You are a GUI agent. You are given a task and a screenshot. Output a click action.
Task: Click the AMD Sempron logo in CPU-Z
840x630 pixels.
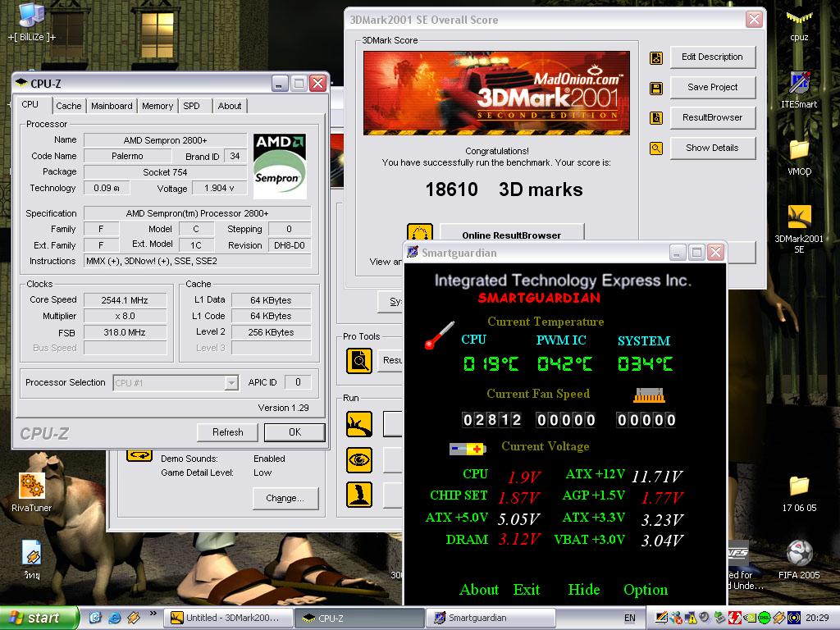[280, 166]
